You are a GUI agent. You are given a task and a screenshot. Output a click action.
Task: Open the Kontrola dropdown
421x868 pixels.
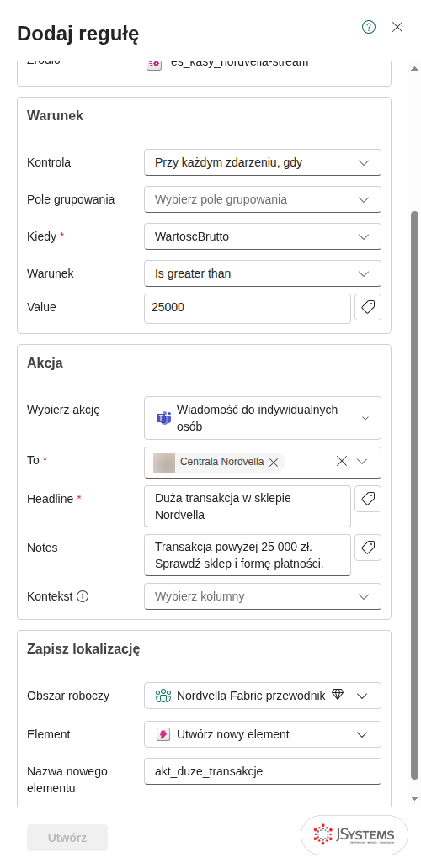pos(263,162)
